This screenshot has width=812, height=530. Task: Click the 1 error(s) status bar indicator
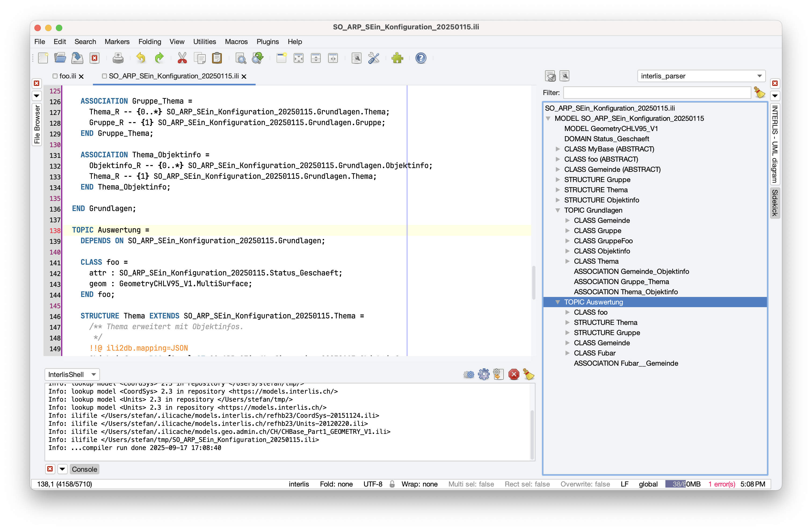722,484
